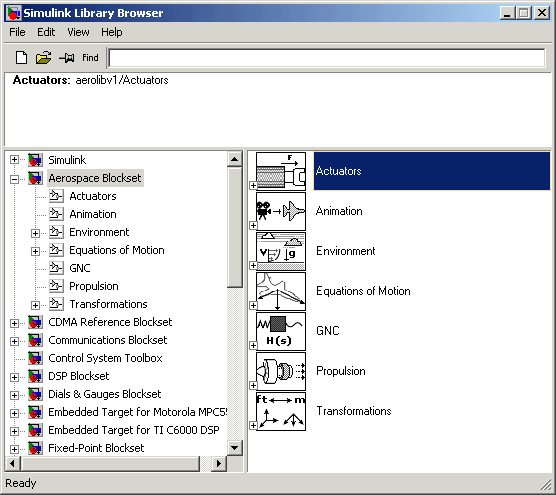Open the Help menu
The height and width of the screenshot is (495, 556).
tap(112, 32)
